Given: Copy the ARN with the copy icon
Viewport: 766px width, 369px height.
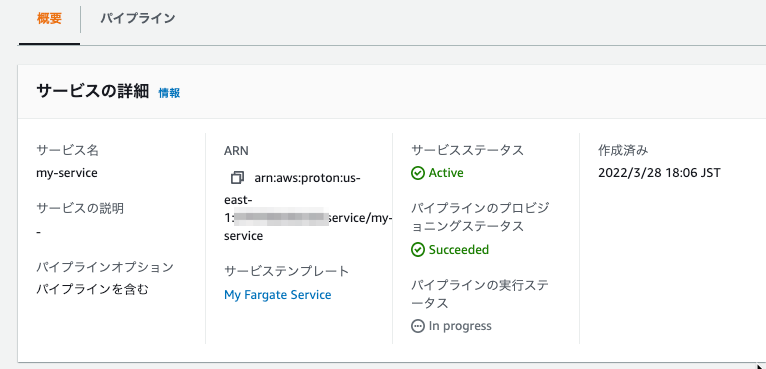Looking at the screenshot, I should (237, 177).
